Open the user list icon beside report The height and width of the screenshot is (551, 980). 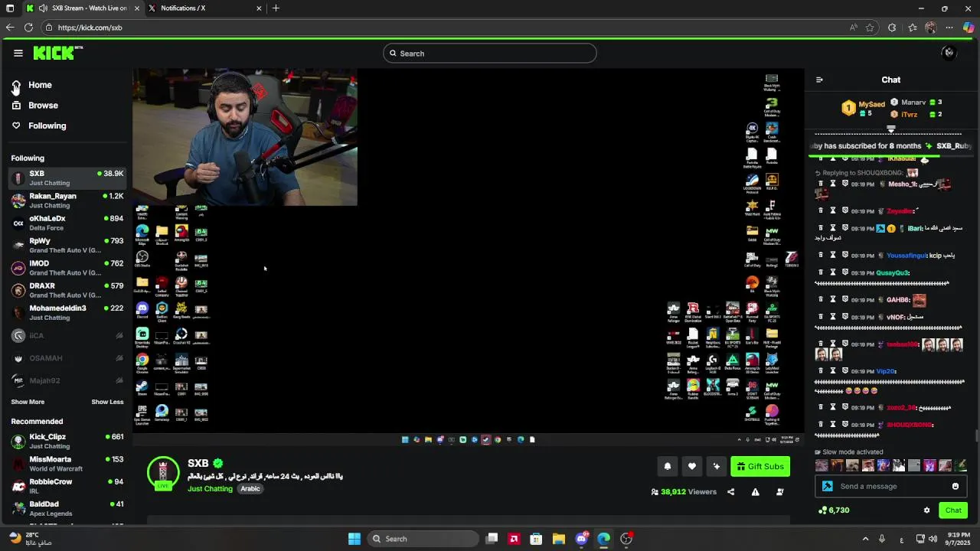(x=780, y=492)
